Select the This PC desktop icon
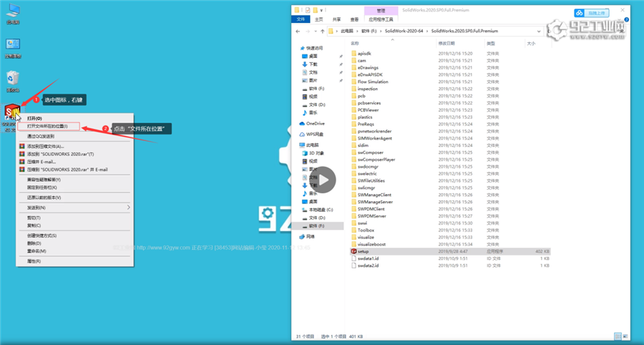 (x=13, y=11)
